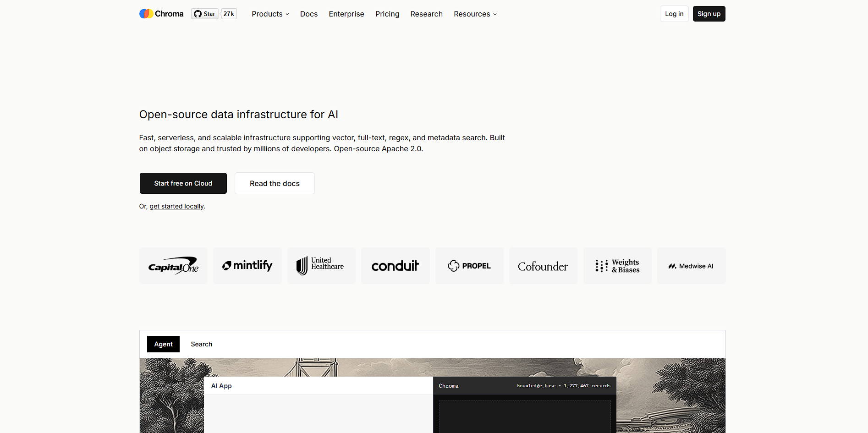Follow the get started locally link

[176, 207]
